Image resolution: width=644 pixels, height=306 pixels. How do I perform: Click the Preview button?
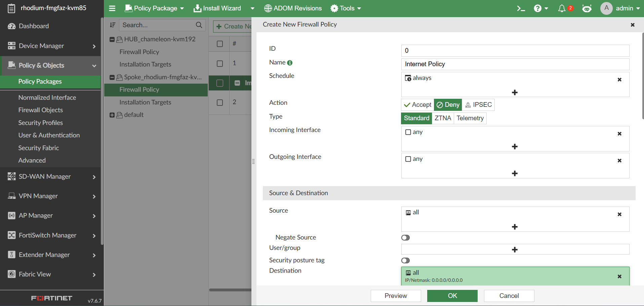pyautogui.click(x=396, y=296)
